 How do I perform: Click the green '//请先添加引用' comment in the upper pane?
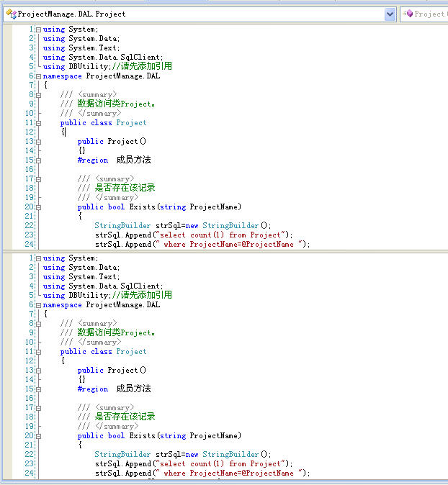coord(142,66)
